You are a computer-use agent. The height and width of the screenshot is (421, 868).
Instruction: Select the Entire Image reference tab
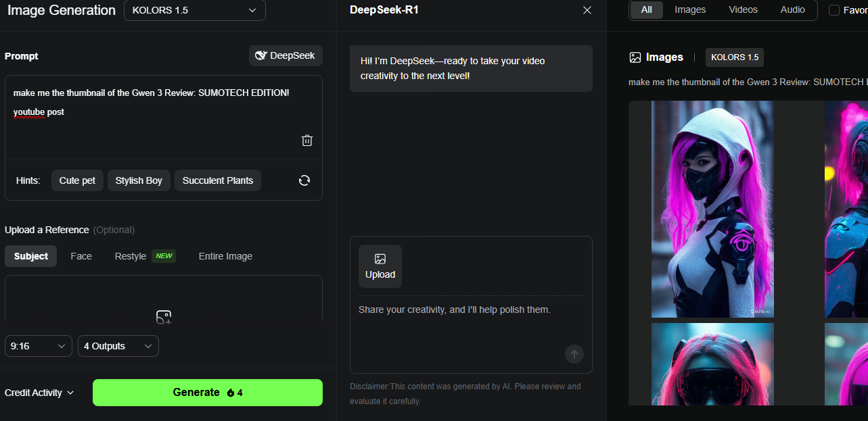tap(225, 256)
